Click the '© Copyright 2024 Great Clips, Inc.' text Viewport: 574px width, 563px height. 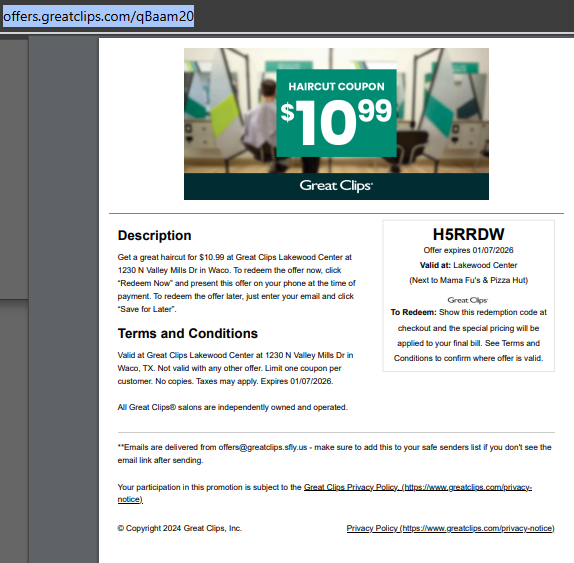coord(179,528)
